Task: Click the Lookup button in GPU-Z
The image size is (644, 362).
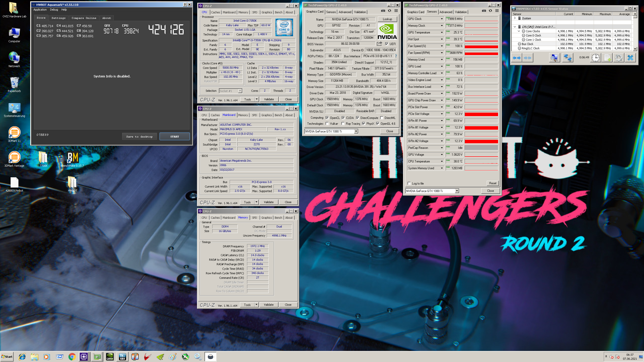Action: click(387, 19)
